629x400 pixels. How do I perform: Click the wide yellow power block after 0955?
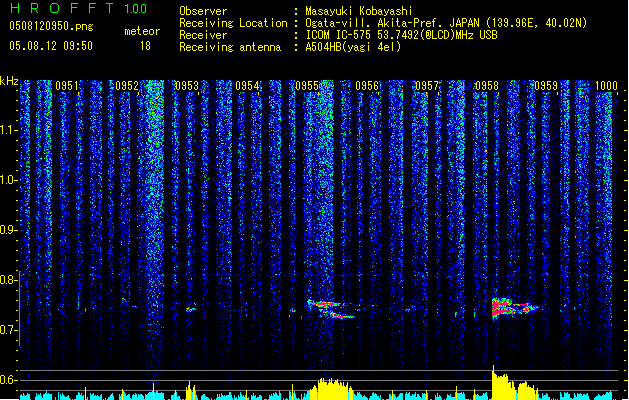[x=331, y=388]
